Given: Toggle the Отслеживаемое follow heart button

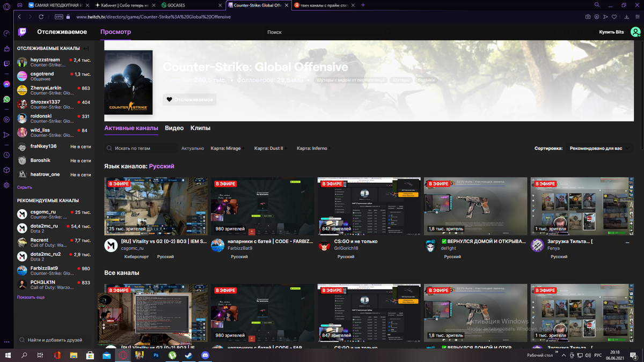Looking at the screenshot, I should [189, 99].
